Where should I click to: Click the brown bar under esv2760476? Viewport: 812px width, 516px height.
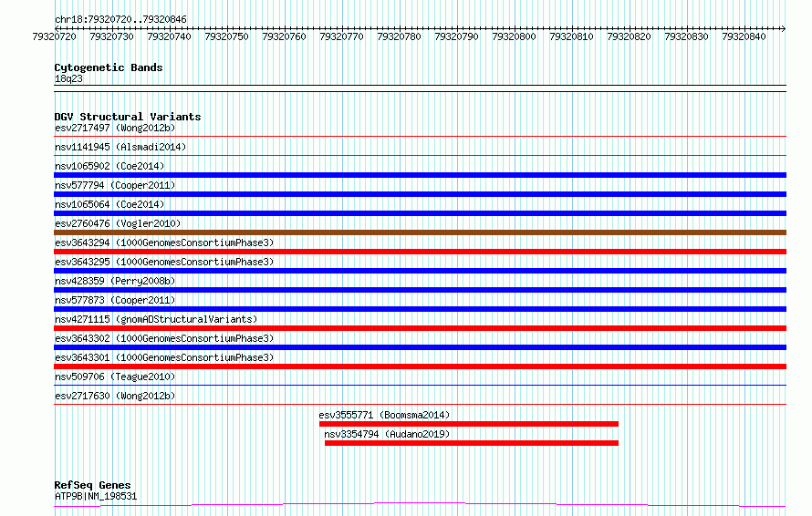click(420, 232)
